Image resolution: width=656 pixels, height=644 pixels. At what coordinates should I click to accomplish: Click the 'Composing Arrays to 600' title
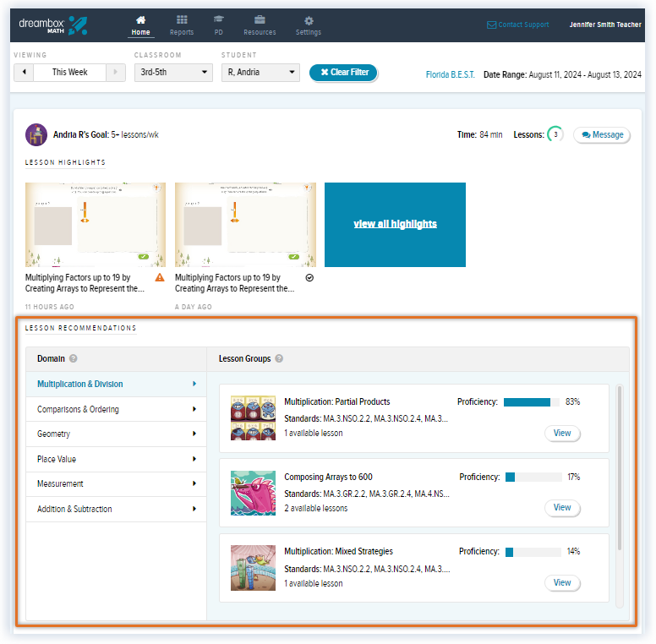(328, 478)
